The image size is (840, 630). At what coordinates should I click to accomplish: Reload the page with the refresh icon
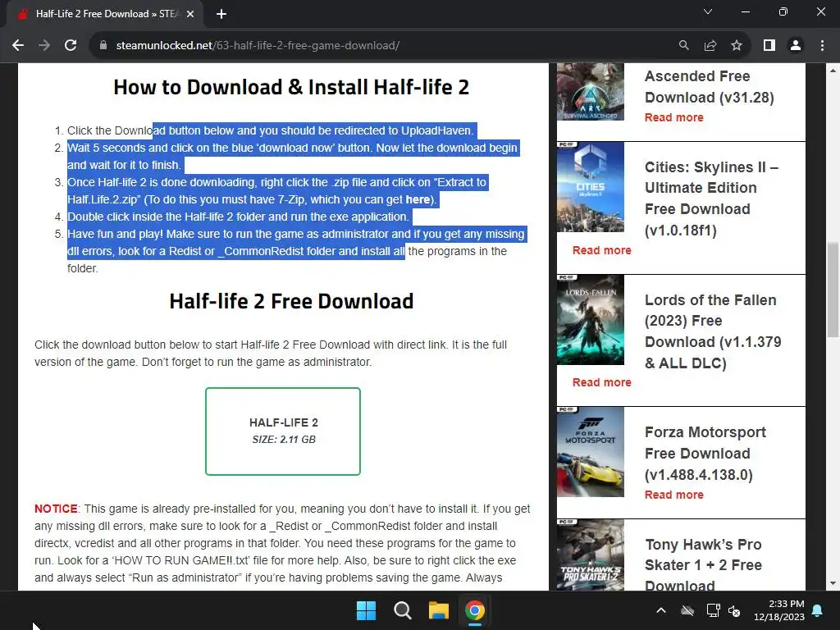[x=71, y=46]
